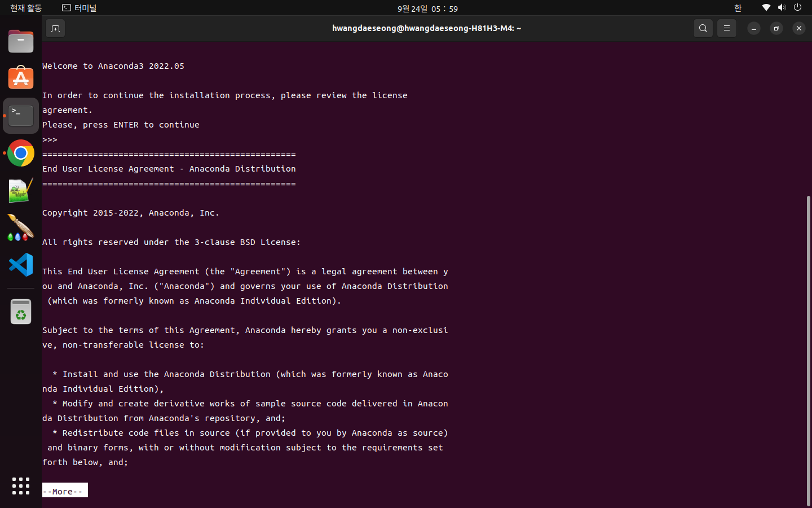Open the terminal hamburger menu
Image resolution: width=812 pixels, height=508 pixels.
(x=727, y=28)
